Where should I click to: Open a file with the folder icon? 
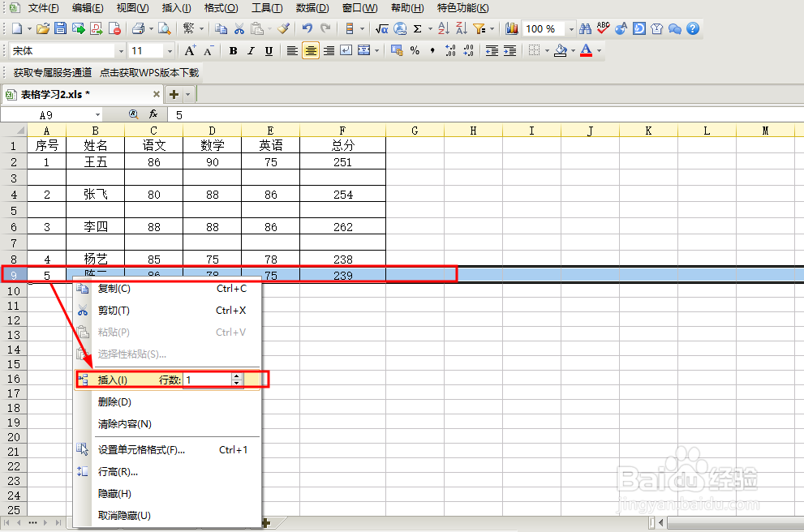43,28
